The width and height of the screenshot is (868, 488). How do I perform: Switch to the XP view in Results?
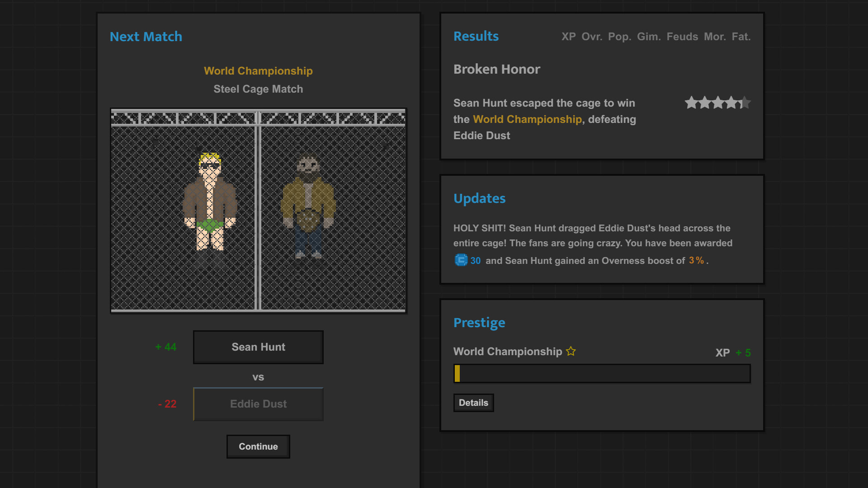(x=569, y=37)
